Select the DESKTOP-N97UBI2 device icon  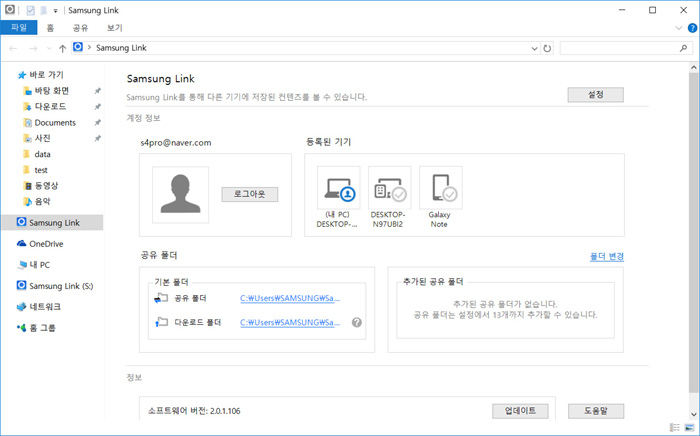coord(390,188)
